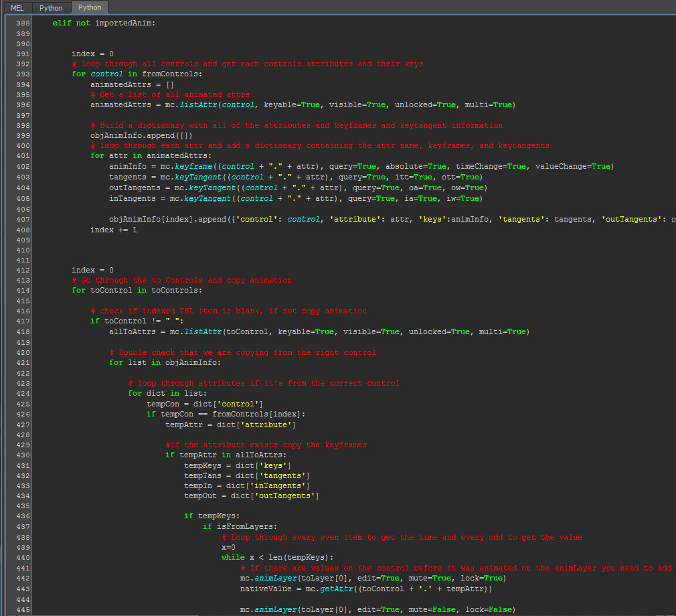Click the 'if isFromLayers:' condition
This screenshot has height=616, width=676.
point(239,527)
